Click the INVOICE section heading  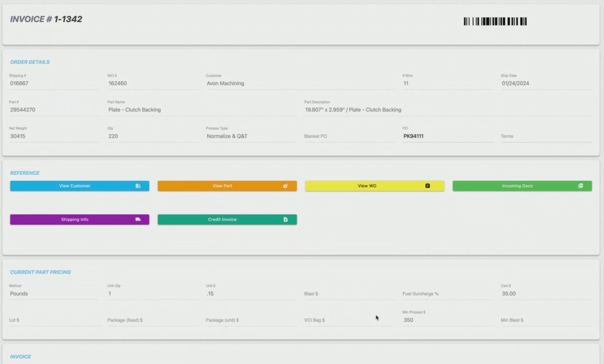click(x=21, y=357)
